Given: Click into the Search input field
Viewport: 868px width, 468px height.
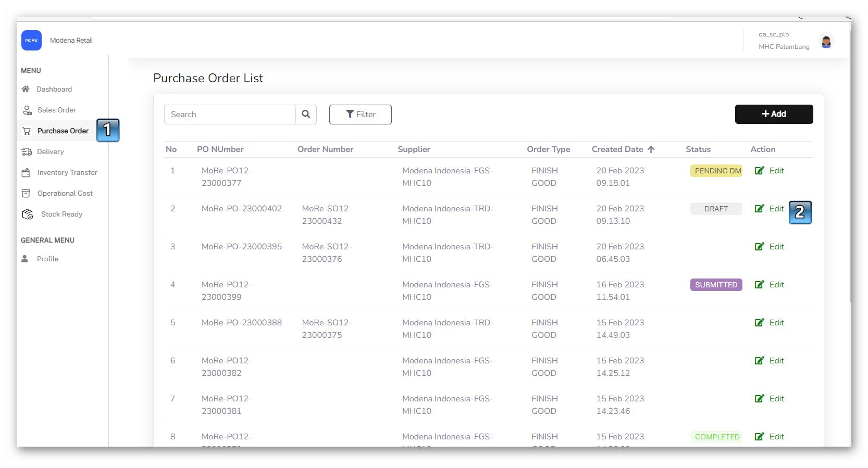Looking at the screenshot, I should (230, 114).
